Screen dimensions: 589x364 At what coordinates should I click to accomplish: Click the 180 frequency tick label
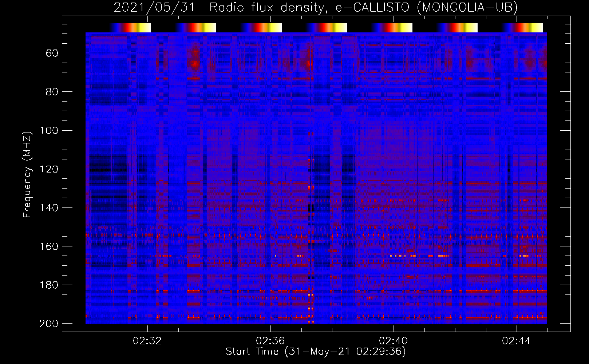[49, 285]
